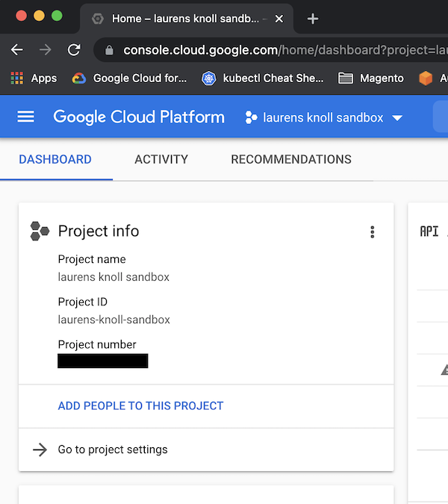This screenshot has height=504, width=448.
Task: Switch to the RECOMMENDATIONS tab
Action: click(291, 160)
